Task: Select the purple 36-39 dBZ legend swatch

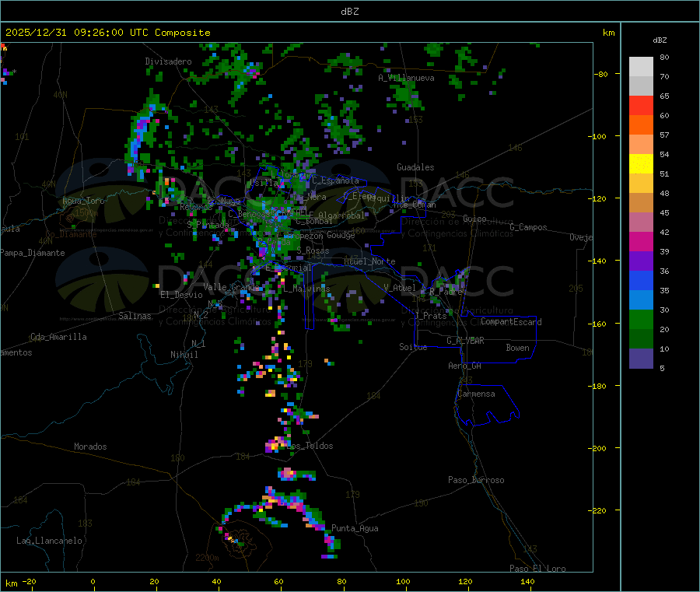Action: [641, 261]
